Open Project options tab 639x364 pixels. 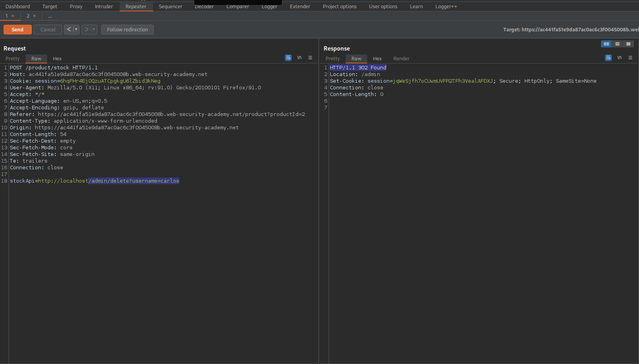click(x=340, y=7)
